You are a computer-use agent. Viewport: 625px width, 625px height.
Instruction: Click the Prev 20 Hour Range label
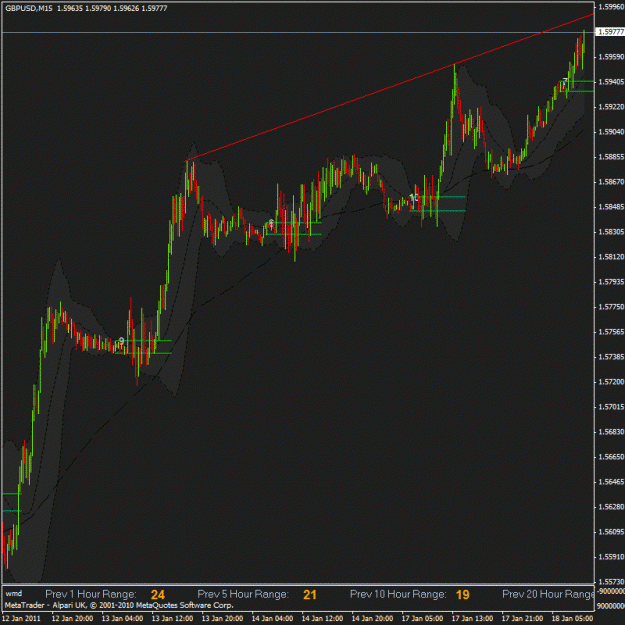pyautogui.click(x=548, y=594)
